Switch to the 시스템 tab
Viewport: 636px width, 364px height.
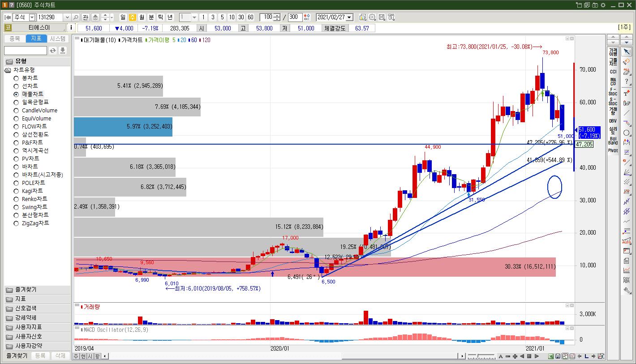point(58,39)
